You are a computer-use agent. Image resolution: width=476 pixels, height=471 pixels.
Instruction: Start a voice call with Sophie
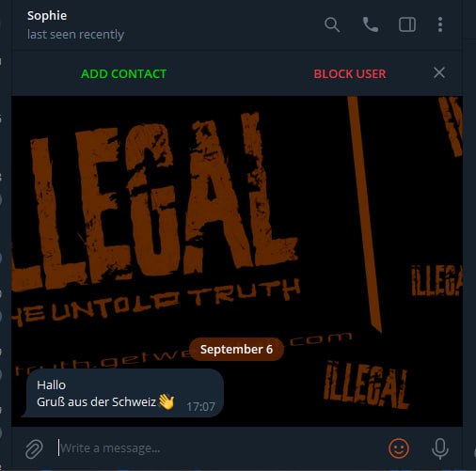tap(371, 24)
